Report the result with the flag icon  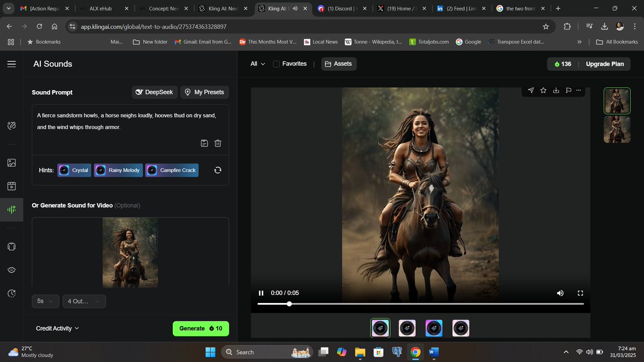[568, 90]
